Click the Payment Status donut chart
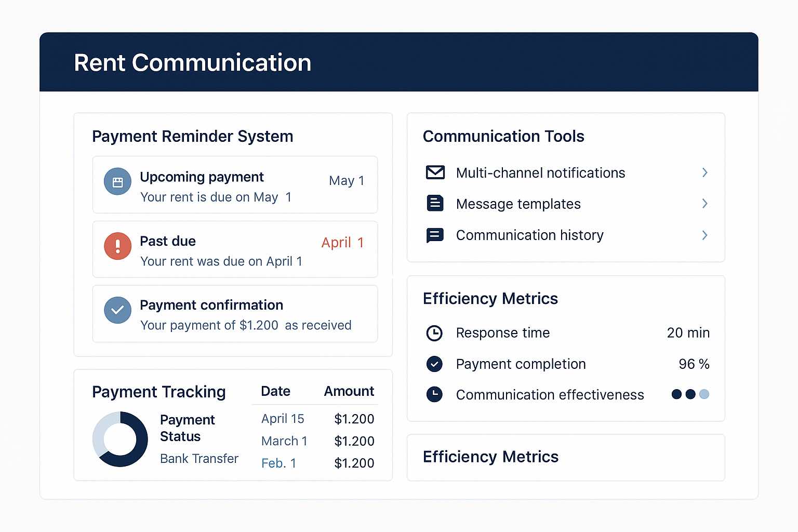Viewport: 798px width, 532px height. pyautogui.click(x=120, y=439)
